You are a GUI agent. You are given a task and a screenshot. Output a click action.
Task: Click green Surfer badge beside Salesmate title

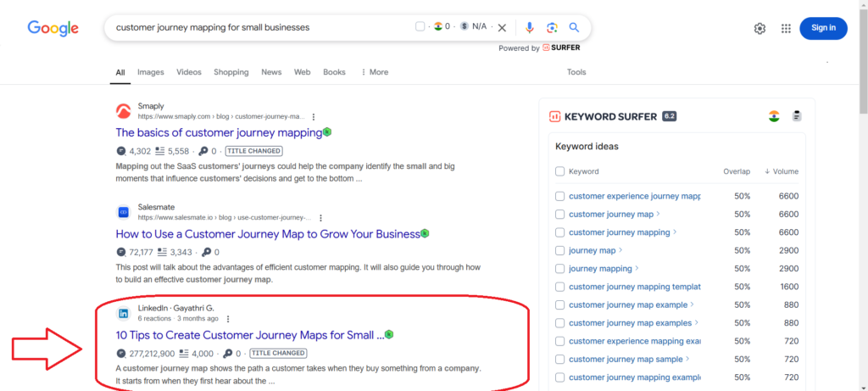pos(425,233)
